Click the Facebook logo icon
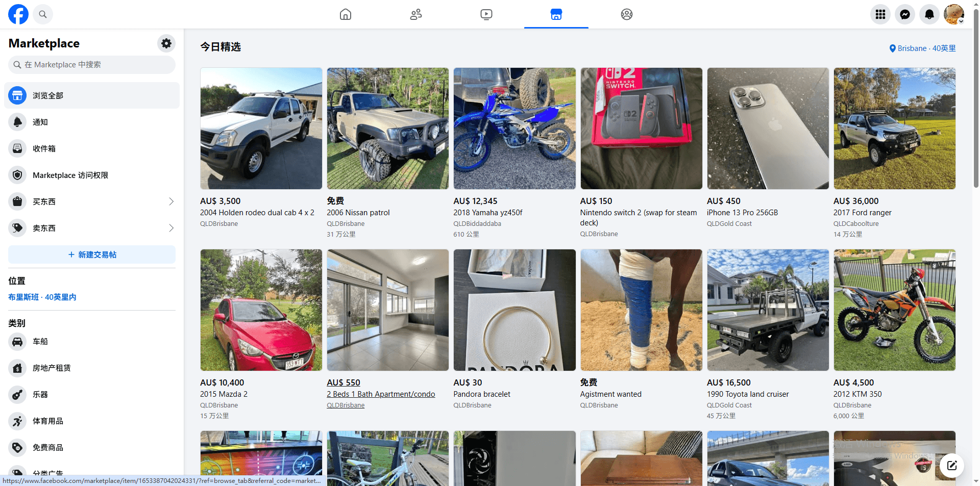980x486 pixels. (x=18, y=14)
